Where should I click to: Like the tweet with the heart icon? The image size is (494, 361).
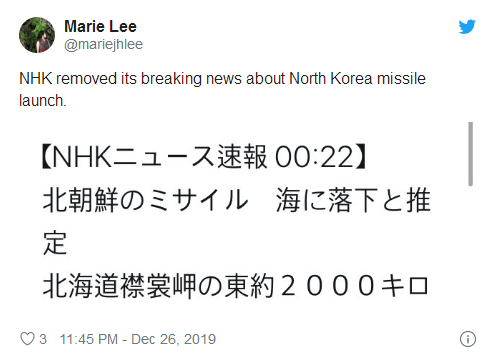pyautogui.click(x=27, y=339)
